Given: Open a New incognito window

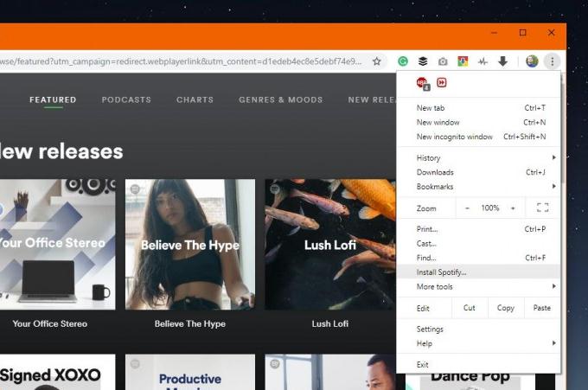Looking at the screenshot, I should pos(478,137).
